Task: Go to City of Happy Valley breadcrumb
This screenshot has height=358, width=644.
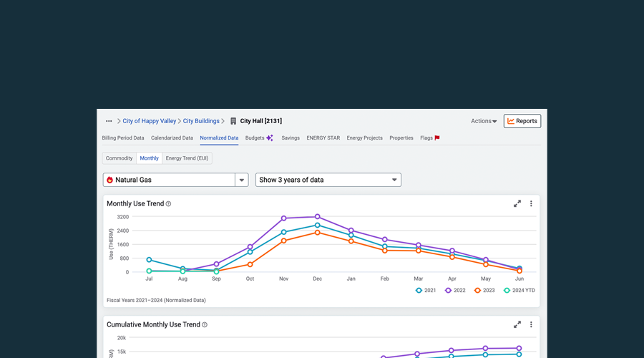Action: 149,122
